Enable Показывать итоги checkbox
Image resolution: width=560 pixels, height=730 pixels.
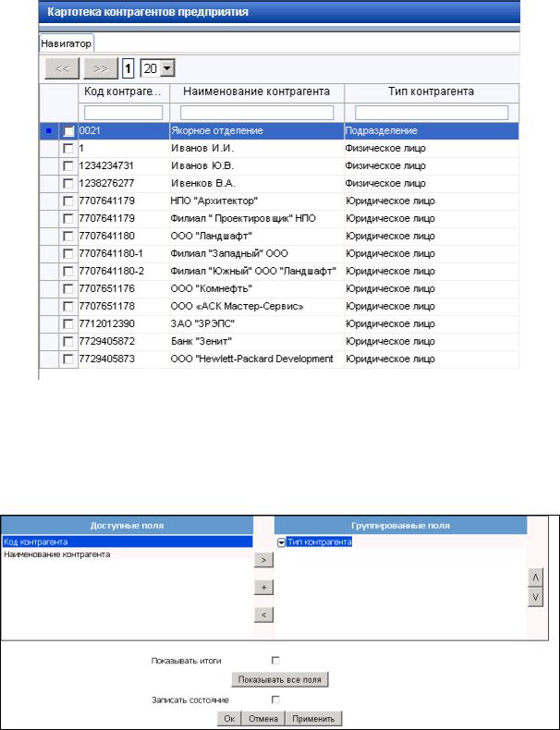click(x=275, y=660)
